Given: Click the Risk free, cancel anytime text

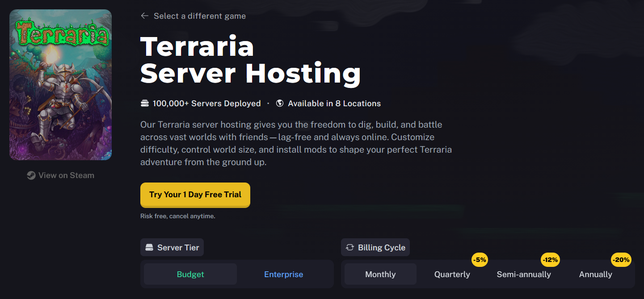Looking at the screenshot, I should [178, 216].
